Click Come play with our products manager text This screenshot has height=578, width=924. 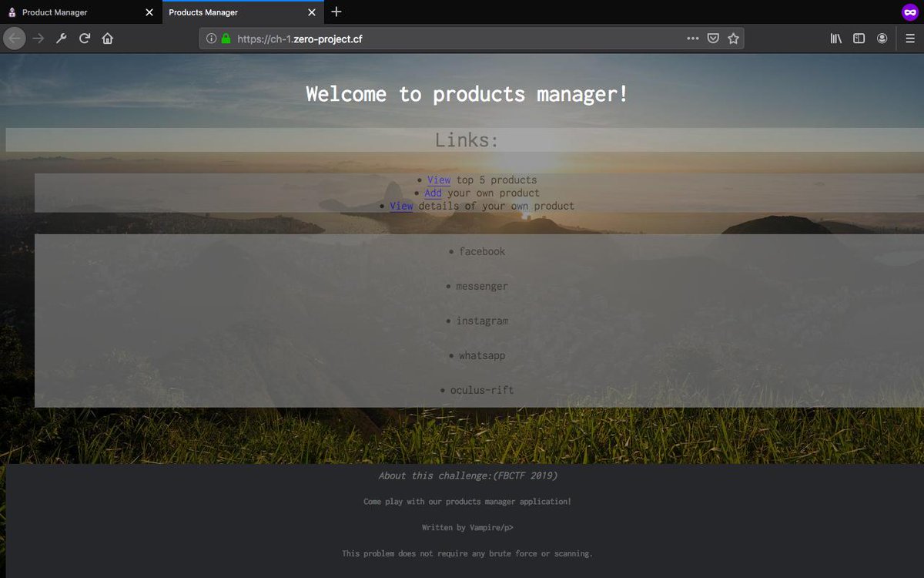(467, 502)
